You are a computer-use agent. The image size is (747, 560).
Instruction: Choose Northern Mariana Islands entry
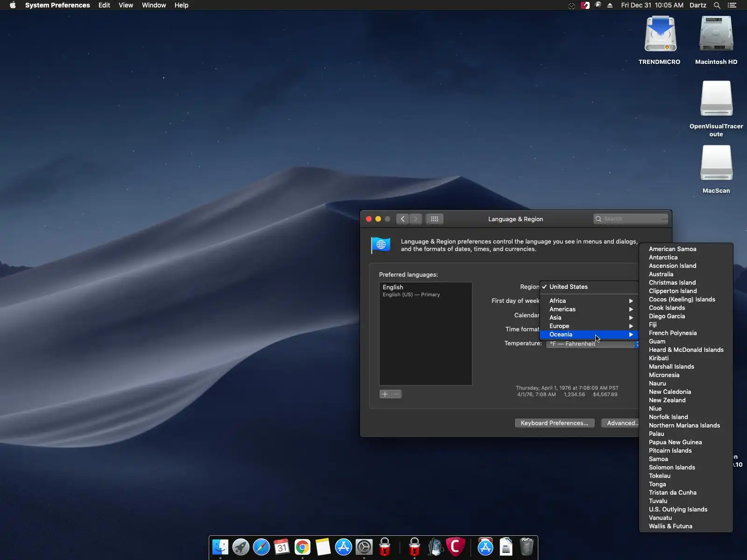click(686, 426)
